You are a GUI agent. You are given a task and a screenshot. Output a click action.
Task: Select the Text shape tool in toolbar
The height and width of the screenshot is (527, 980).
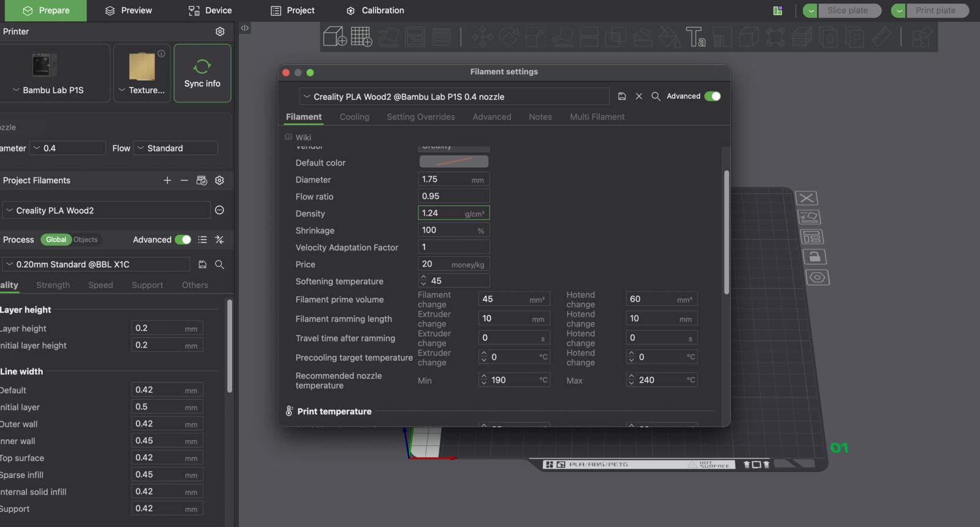(x=695, y=37)
